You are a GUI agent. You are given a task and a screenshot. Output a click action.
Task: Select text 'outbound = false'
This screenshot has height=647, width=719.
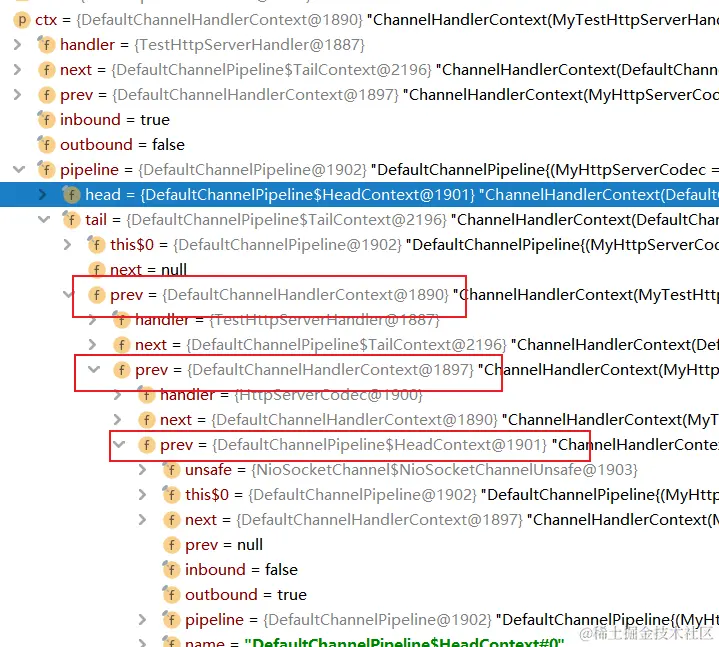(122, 145)
